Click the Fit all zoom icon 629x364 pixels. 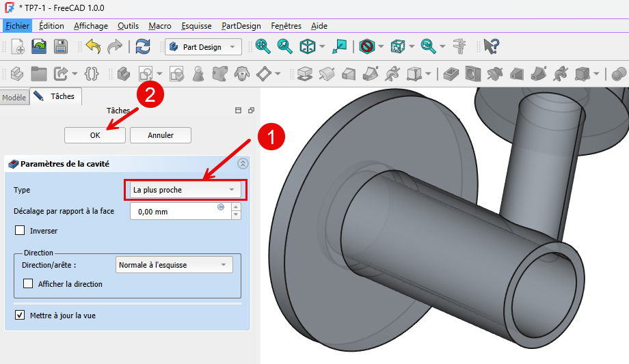(263, 46)
